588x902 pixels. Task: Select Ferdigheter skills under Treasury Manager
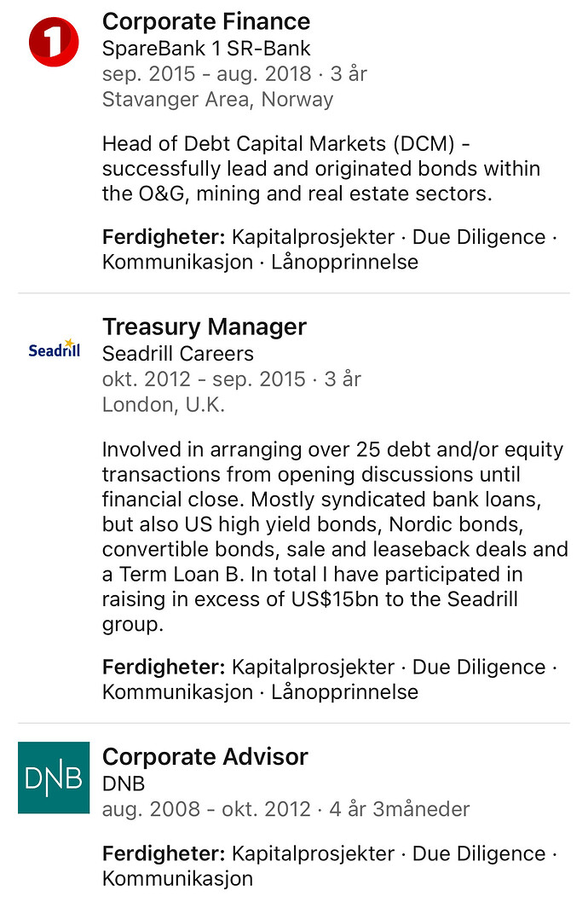point(330,679)
